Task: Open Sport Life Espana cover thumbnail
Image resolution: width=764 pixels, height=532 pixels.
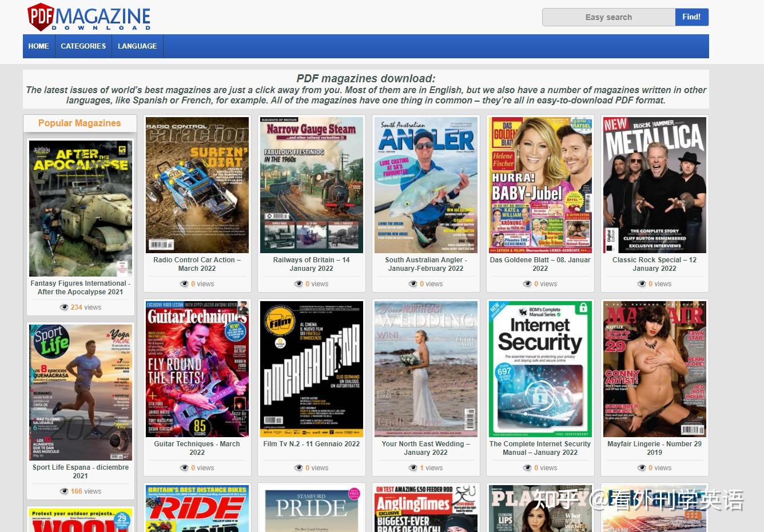Action: [x=81, y=393]
